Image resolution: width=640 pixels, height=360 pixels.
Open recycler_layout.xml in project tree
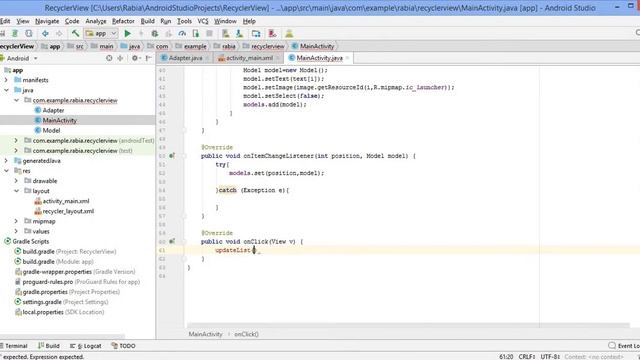[x=68, y=211]
